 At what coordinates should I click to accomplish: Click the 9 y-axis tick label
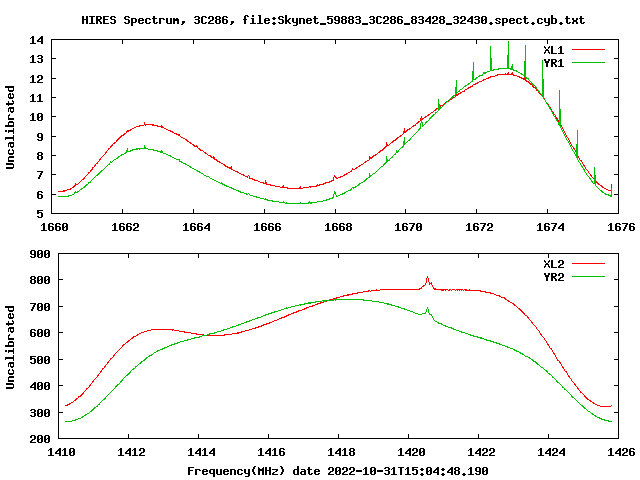[x=40, y=137]
